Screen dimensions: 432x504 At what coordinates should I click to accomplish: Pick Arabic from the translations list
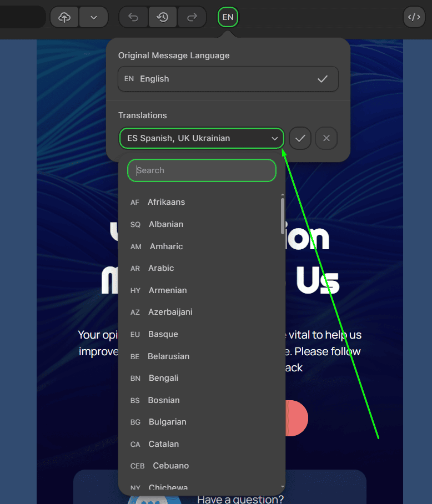tap(161, 268)
